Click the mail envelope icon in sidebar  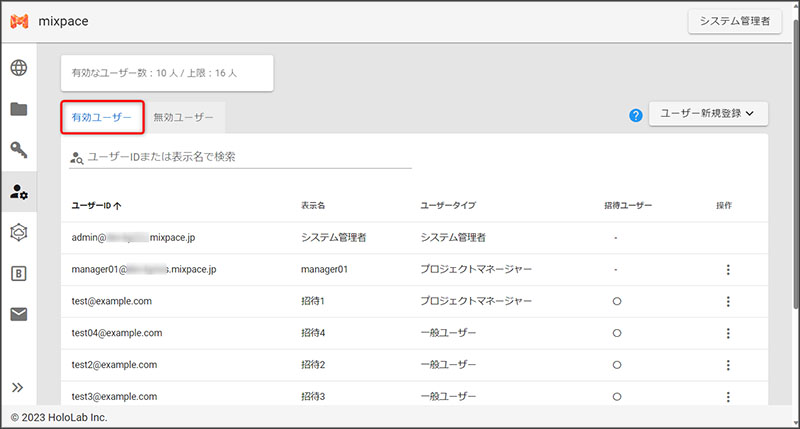[x=19, y=314]
